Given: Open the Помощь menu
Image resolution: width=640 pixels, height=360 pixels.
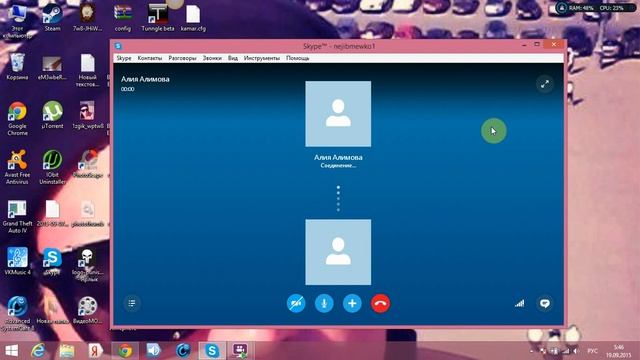Looking at the screenshot, I should point(298,58).
